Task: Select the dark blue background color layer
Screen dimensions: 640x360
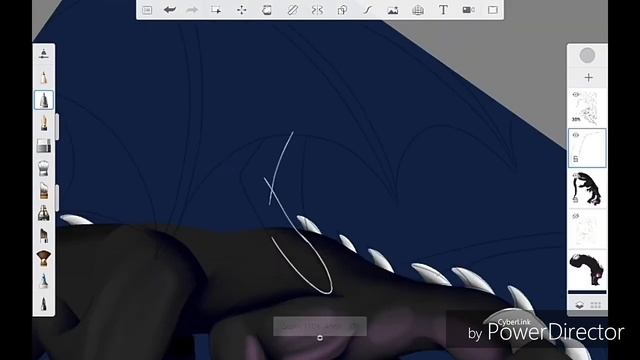Action: [587, 292]
